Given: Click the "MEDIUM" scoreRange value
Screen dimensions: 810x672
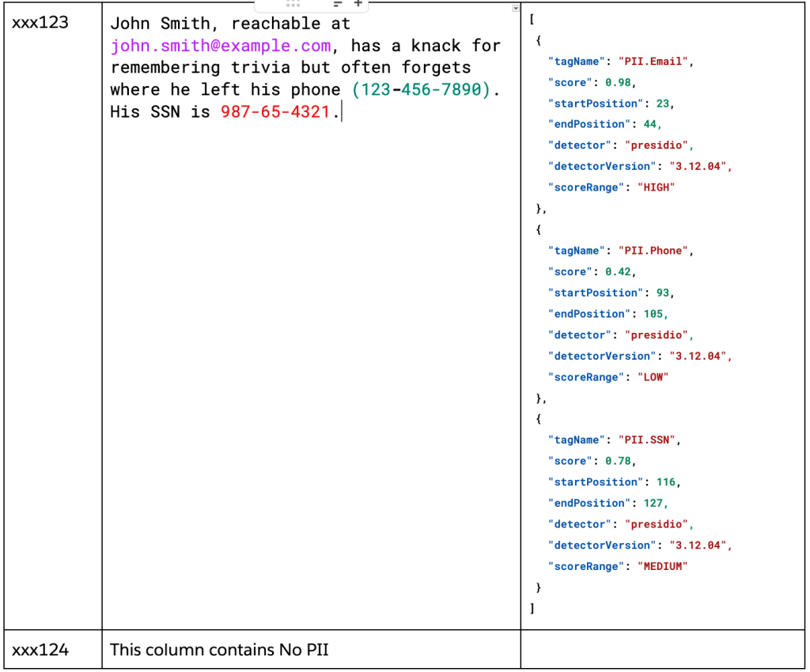Looking at the screenshot, I should [663, 566].
